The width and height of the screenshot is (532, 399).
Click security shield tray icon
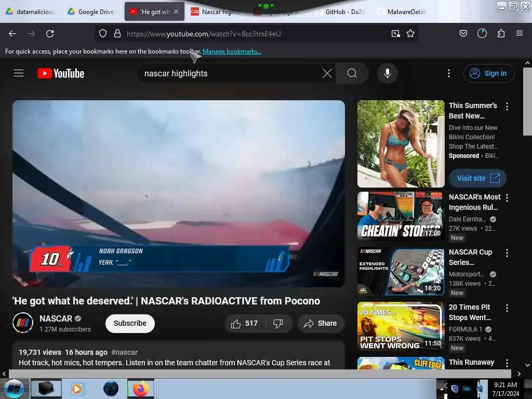click(455, 389)
